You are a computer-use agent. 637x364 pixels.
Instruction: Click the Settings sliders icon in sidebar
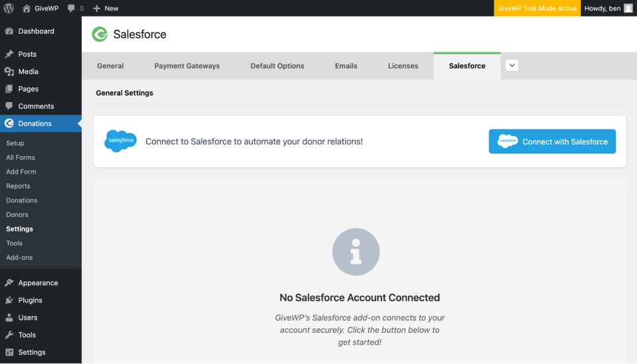[9, 352]
